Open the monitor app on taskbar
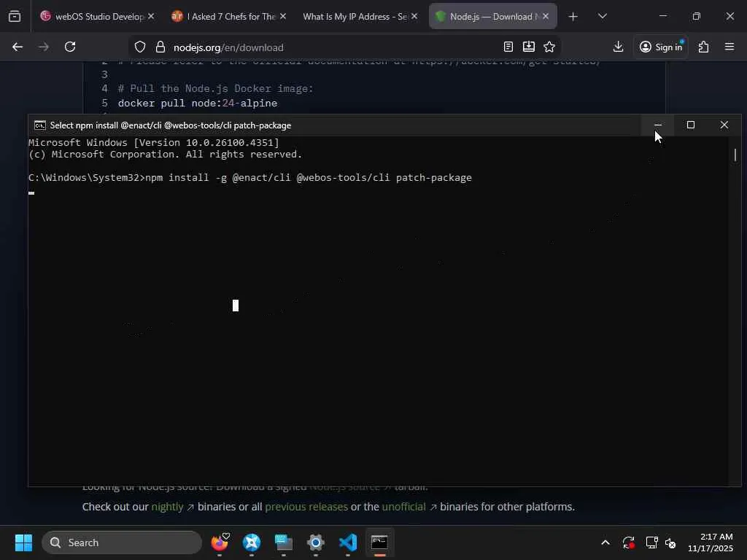This screenshot has height=560, width=747. coord(284,542)
